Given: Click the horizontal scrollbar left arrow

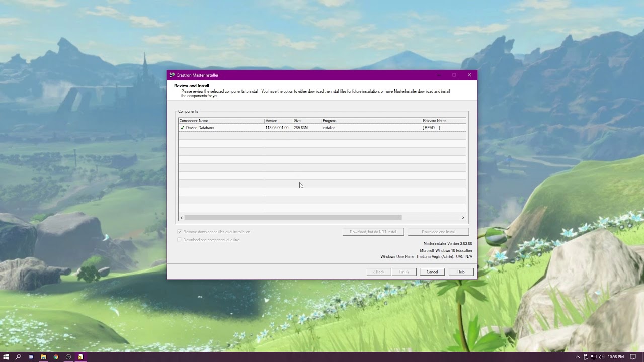Looking at the screenshot, I should tap(182, 218).
